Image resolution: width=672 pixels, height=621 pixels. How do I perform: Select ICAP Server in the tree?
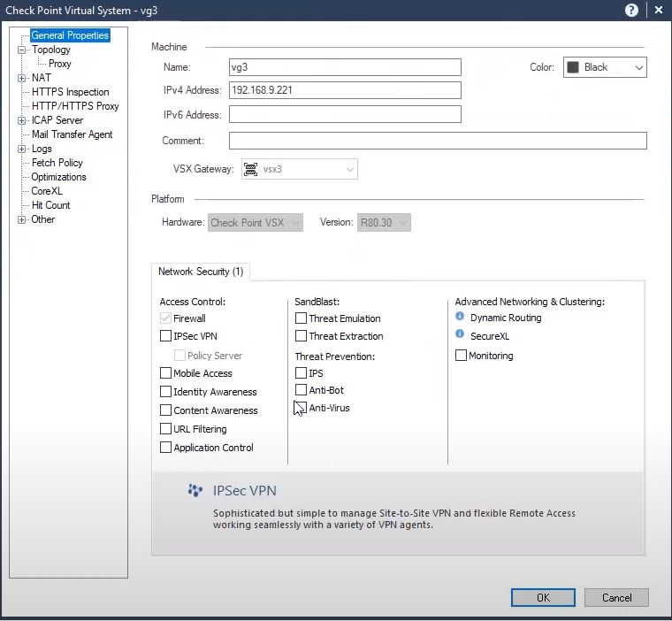click(57, 120)
